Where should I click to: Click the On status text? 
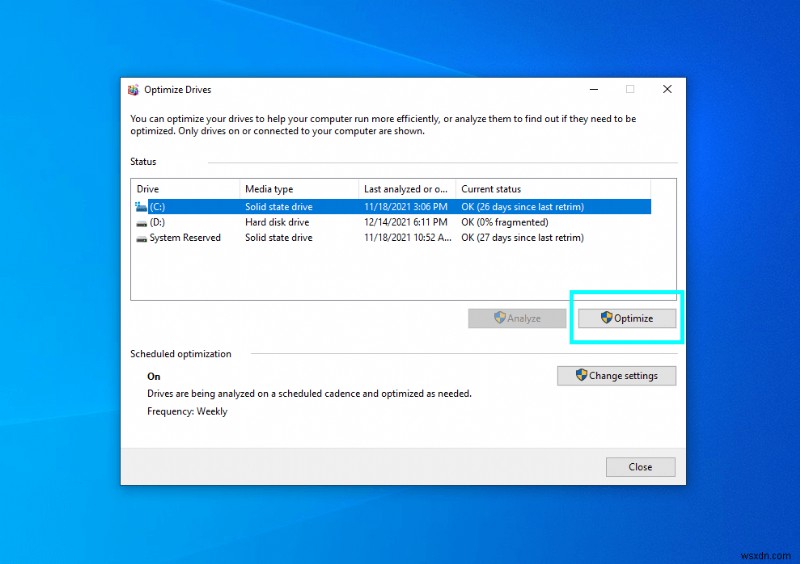tap(154, 377)
